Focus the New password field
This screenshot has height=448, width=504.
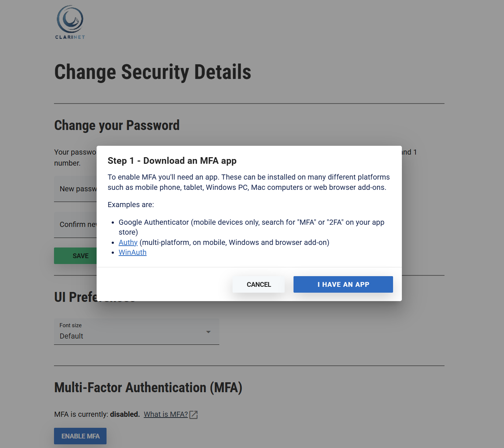(76, 189)
